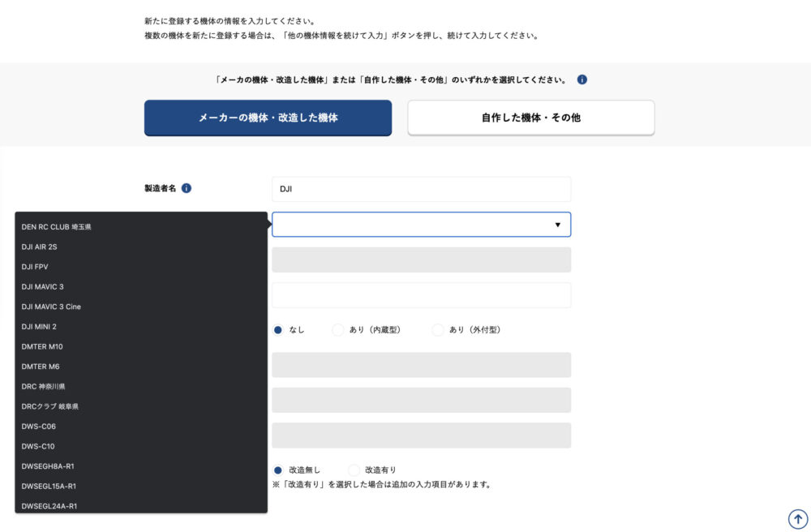Viewport: 811px width, 532px height.
Task: Select the あり（内蔵型） radio button
Action: click(337, 330)
